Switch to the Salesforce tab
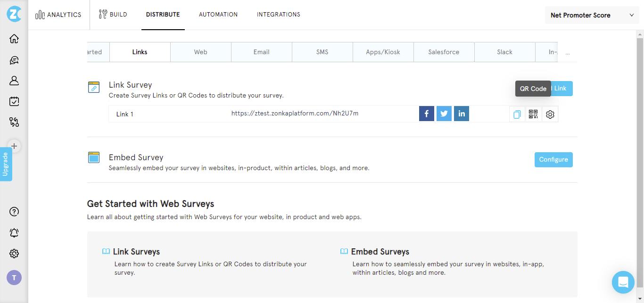This screenshot has height=303, width=644. (x=443, y=52)
